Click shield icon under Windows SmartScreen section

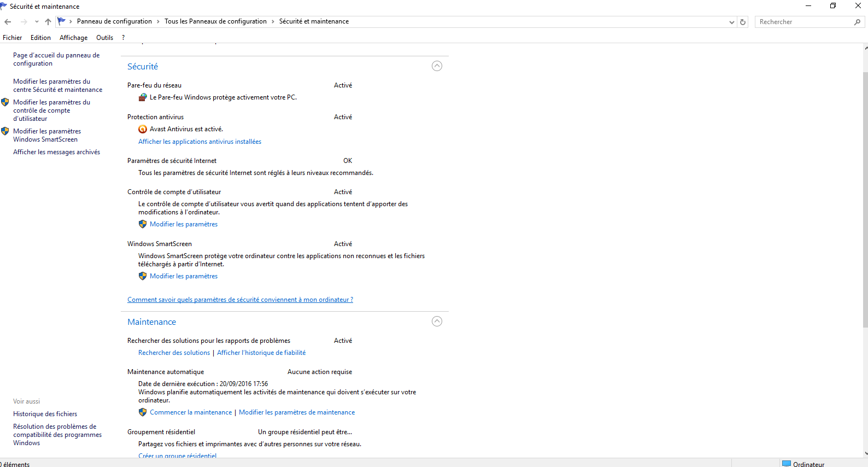143,276
